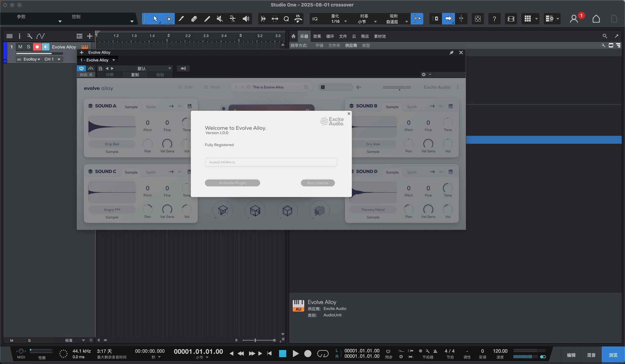
Task: Pin the Evolve Alloy plugin window
Action: pos(451,52)
